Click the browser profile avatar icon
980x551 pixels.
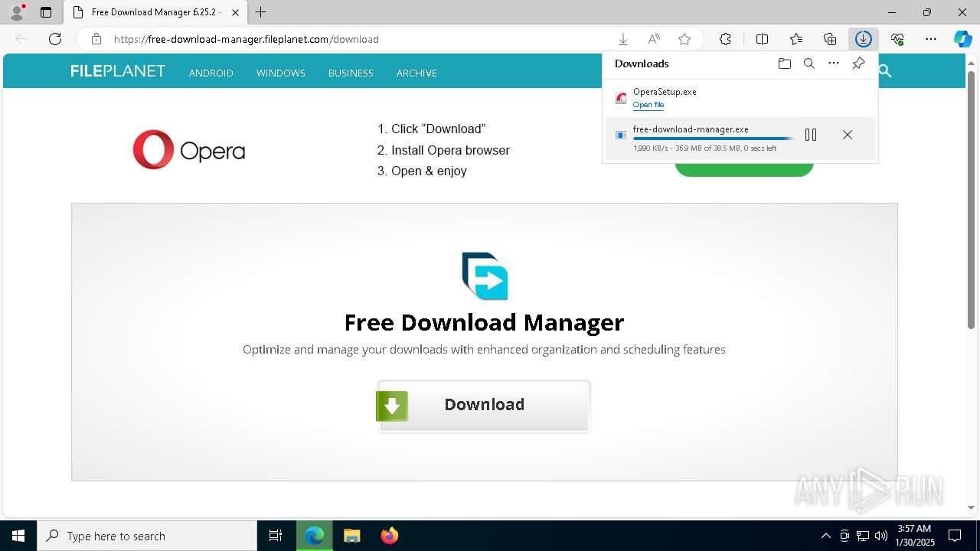(x=17, y=12)
